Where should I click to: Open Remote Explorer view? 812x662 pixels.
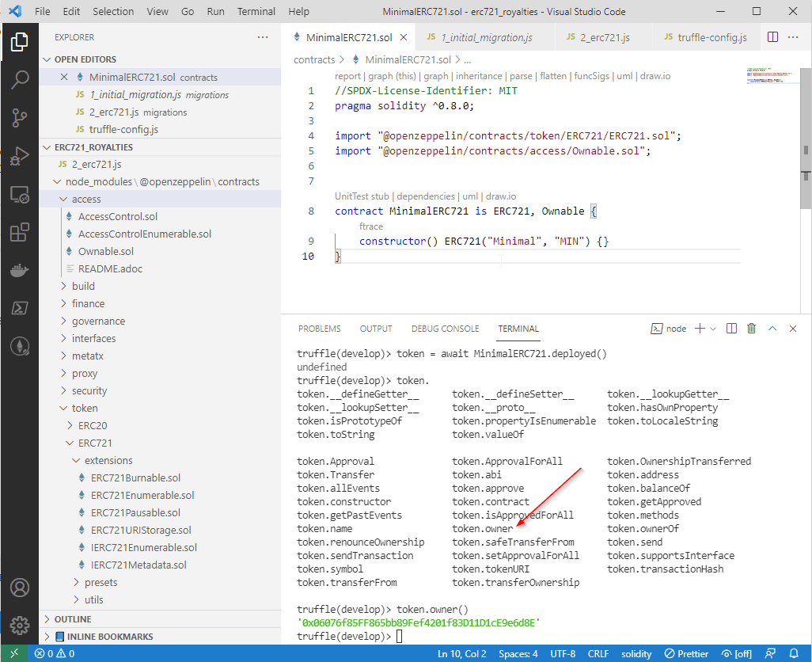point(19,194)
